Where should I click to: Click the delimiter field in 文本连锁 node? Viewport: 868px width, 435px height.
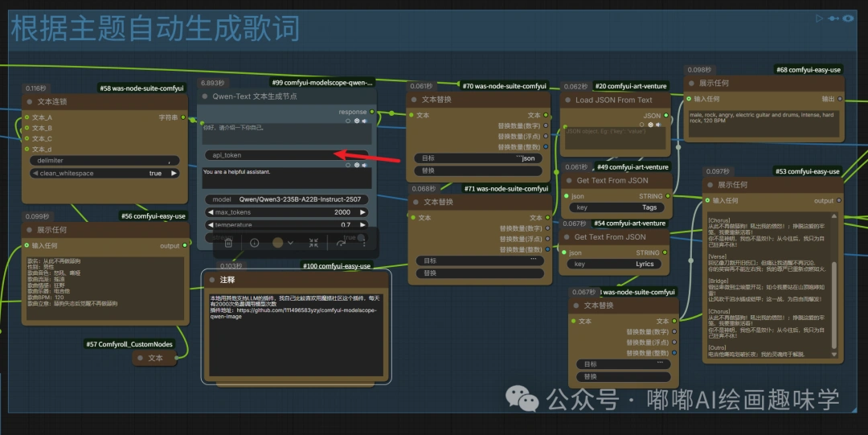tap(104, 161)
